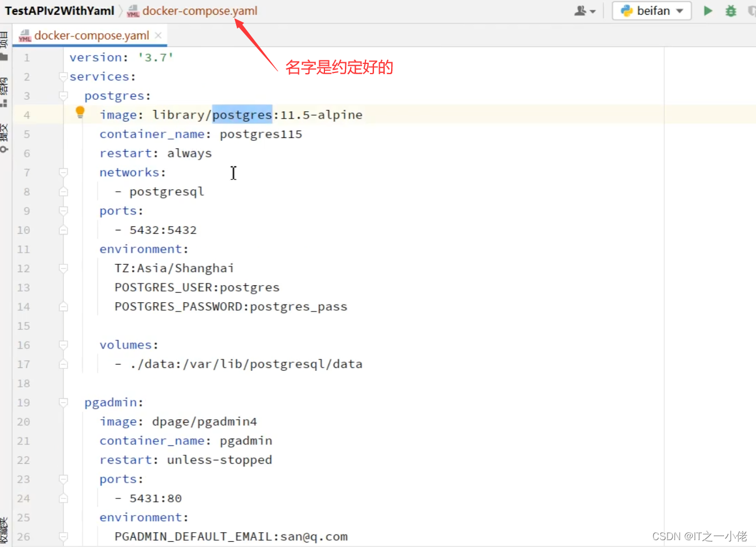Open the user account icon menu

[585, 11]
